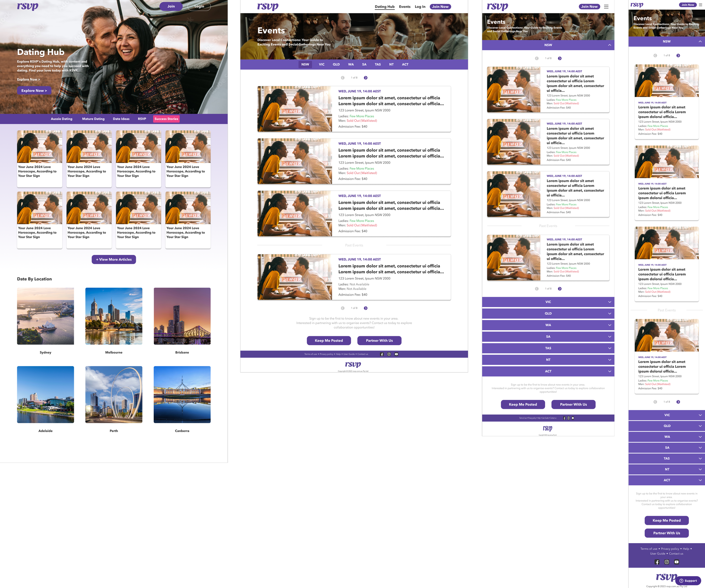Open the Sydney location photo
Viewport: 705px width, 588px height.
(45, 316)
